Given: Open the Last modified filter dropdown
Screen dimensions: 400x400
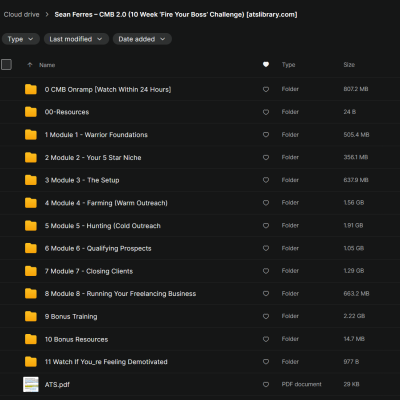Looking at the screenshot, I should tap(76, 39).
